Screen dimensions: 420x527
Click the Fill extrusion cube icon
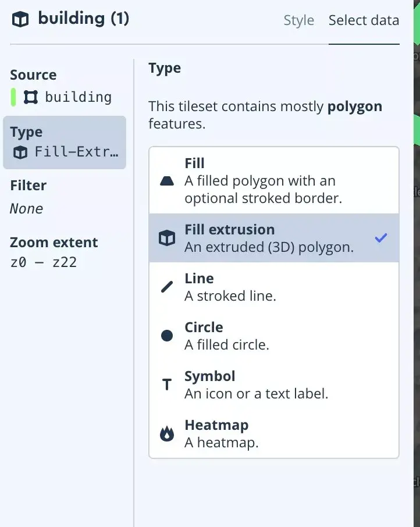pyautogui.click(x=167, y=238)
